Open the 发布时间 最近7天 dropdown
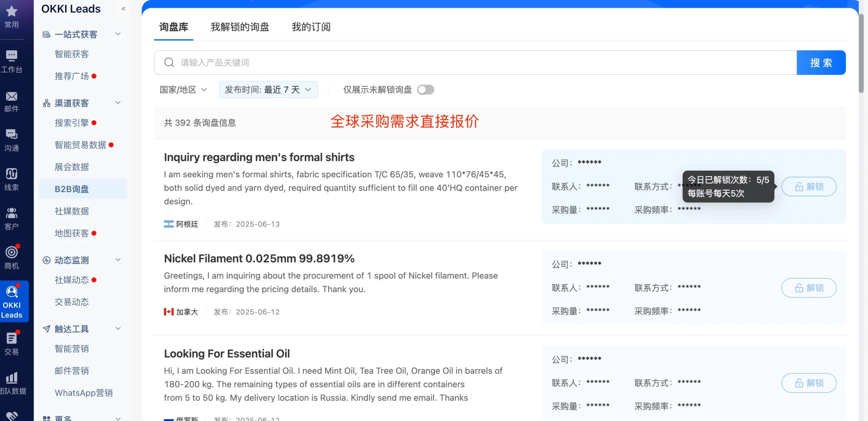Image resolution: width=868 pixels, height=421 pixels. coord(268,89)
